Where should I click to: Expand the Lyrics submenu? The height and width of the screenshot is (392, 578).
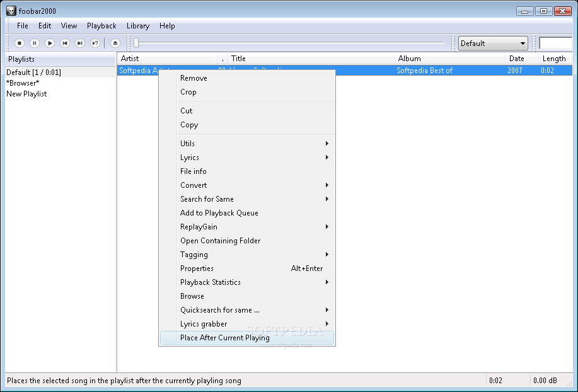pos(247,158)
